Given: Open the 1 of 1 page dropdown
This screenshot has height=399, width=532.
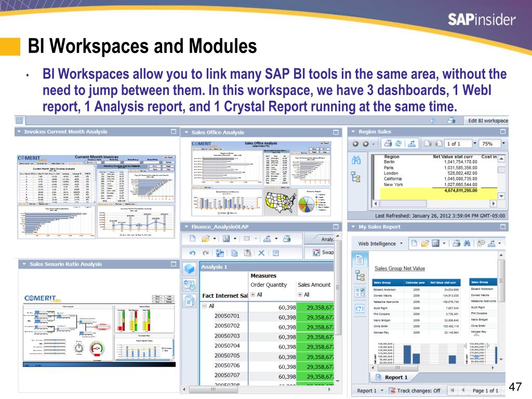Looking at the screenshot, I should 475,143.
